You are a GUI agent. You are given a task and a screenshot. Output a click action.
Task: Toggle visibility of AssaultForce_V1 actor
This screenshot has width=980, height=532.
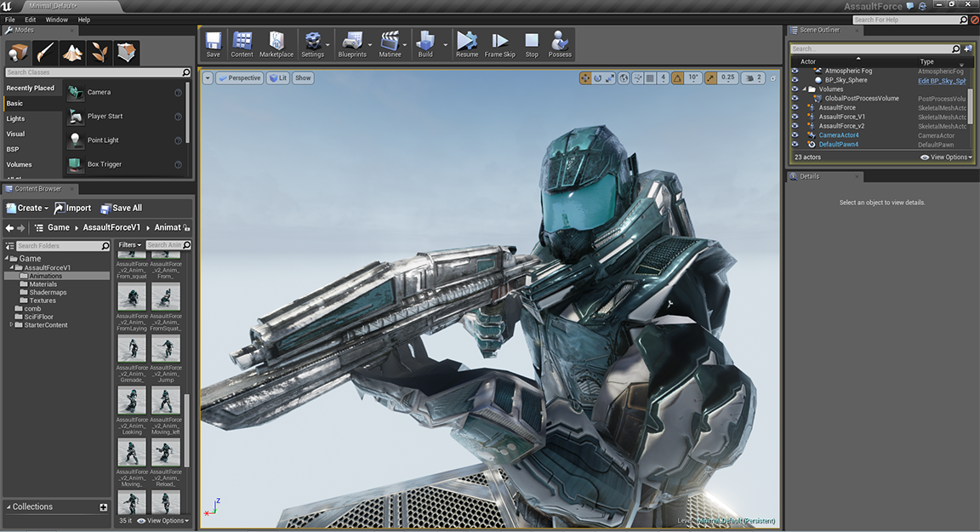click(795, 117)
